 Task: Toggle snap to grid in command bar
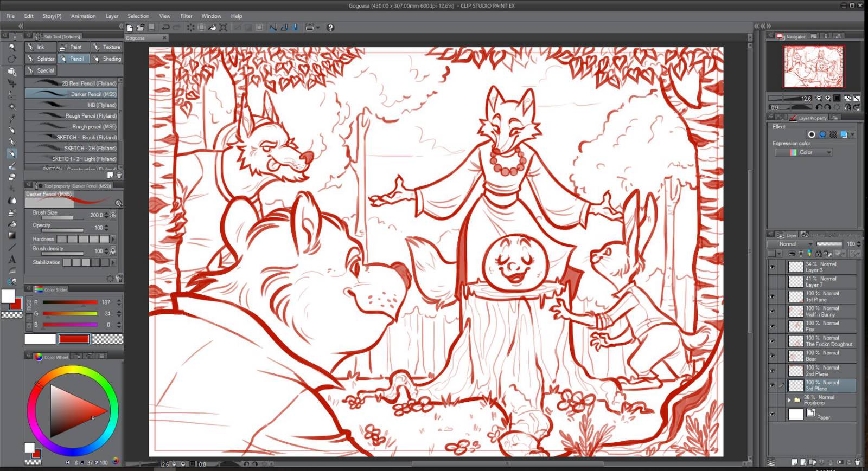295,28
